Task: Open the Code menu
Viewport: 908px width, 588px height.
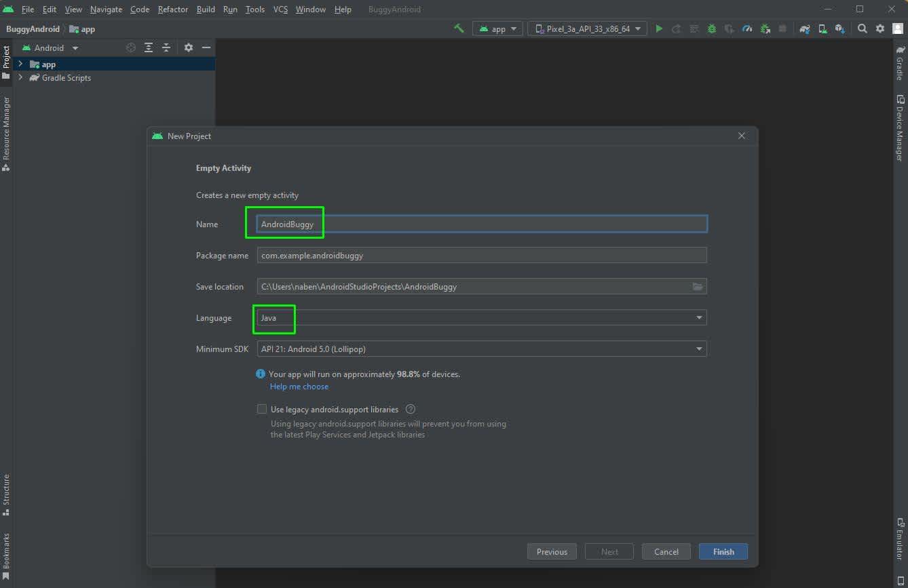Action: pyautogui.click(x=140, y=9)
